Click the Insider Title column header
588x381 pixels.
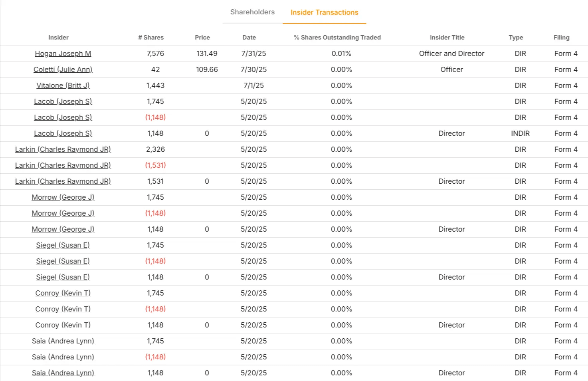click(x=447, y=38)
